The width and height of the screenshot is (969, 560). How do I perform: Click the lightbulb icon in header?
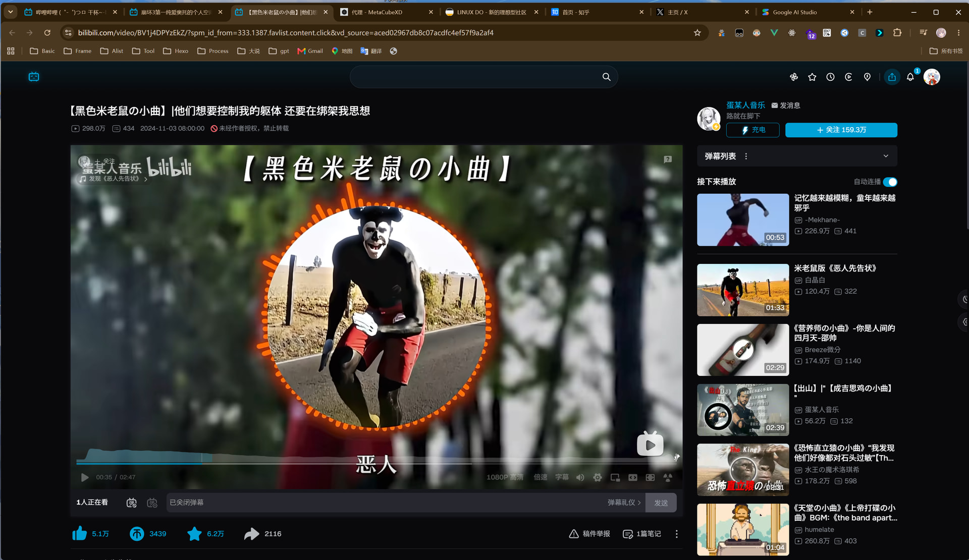(x=867, y=77)
